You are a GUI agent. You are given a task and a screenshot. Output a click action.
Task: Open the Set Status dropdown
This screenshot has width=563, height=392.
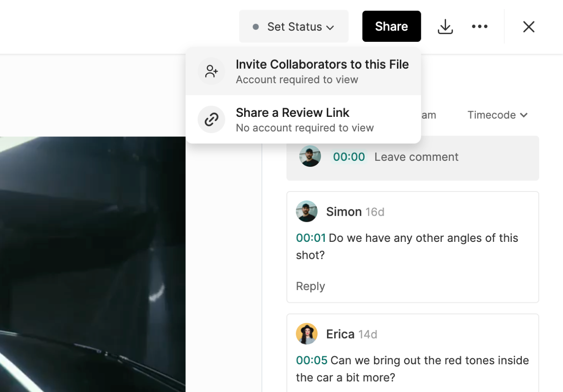pyautogui.click(x=294, y=26)
